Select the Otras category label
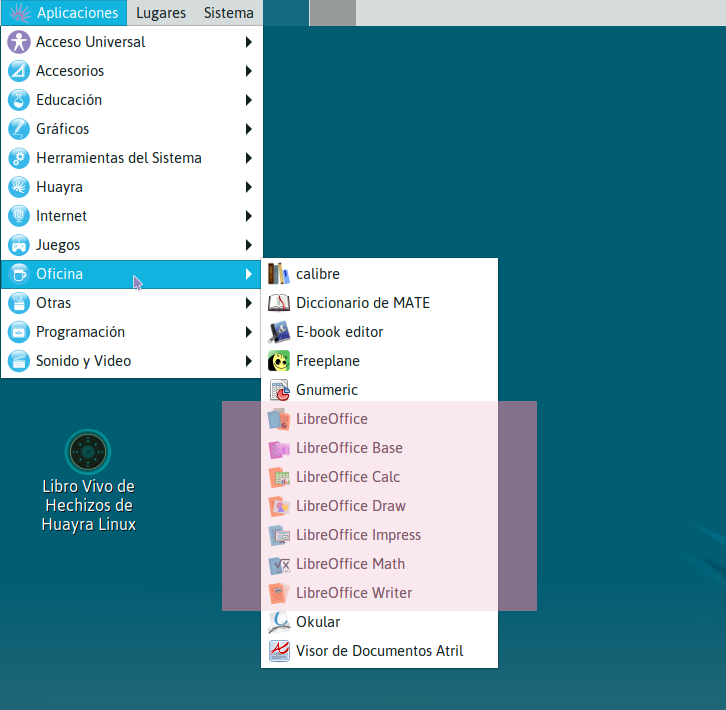726x710 pixels. click(x=53, y=303)
